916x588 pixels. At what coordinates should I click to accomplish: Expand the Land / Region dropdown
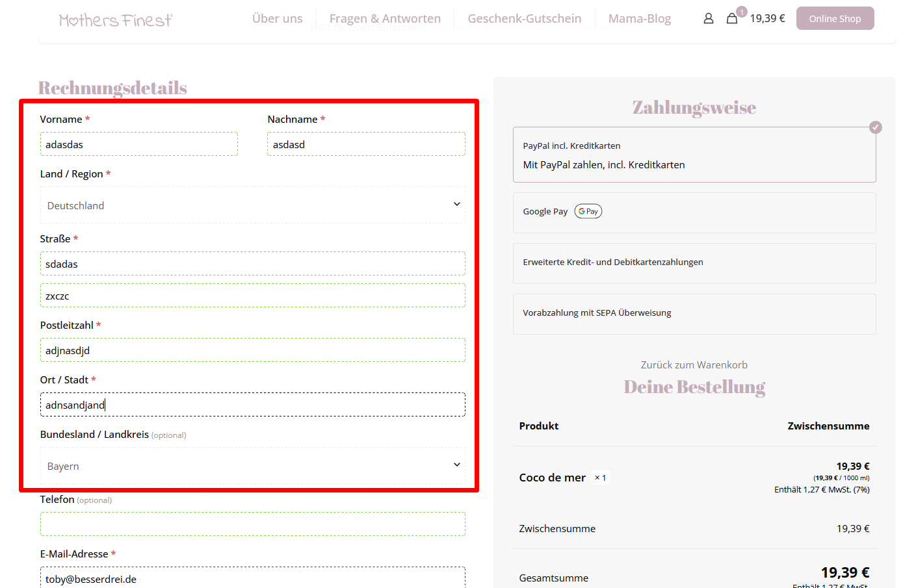coord(252,205)
